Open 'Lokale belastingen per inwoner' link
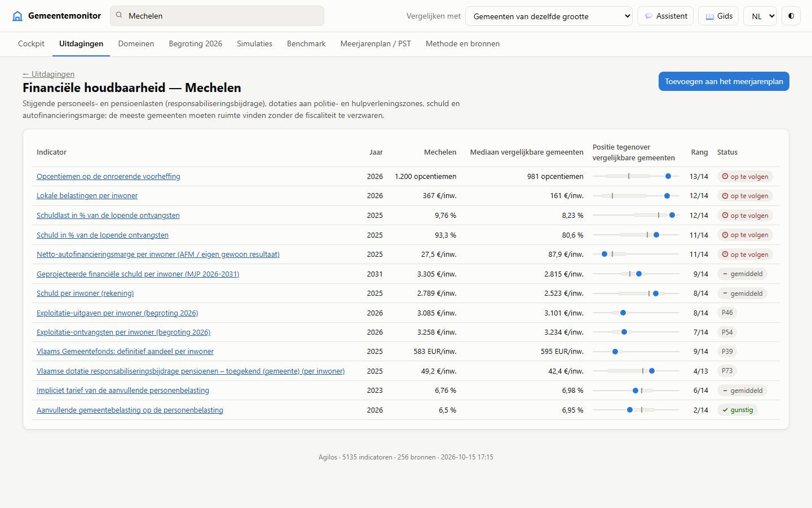This screenshot has height=508, width=812. click(x=87, y=195)
